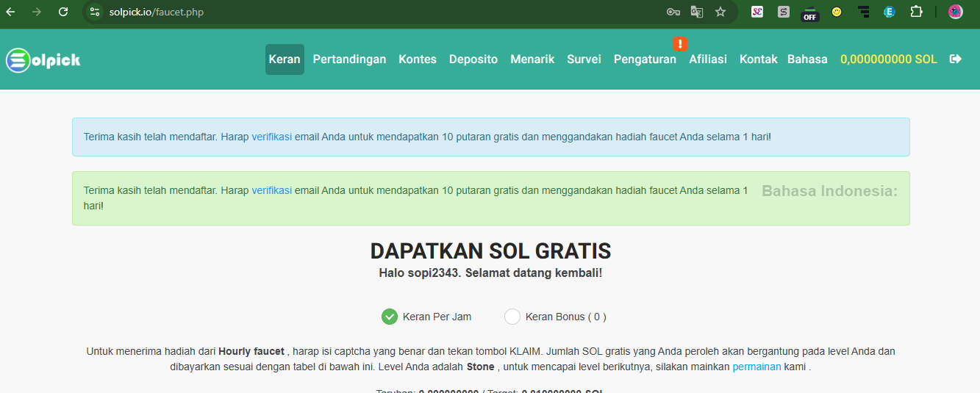Open the Kontak page

(758, 60)
